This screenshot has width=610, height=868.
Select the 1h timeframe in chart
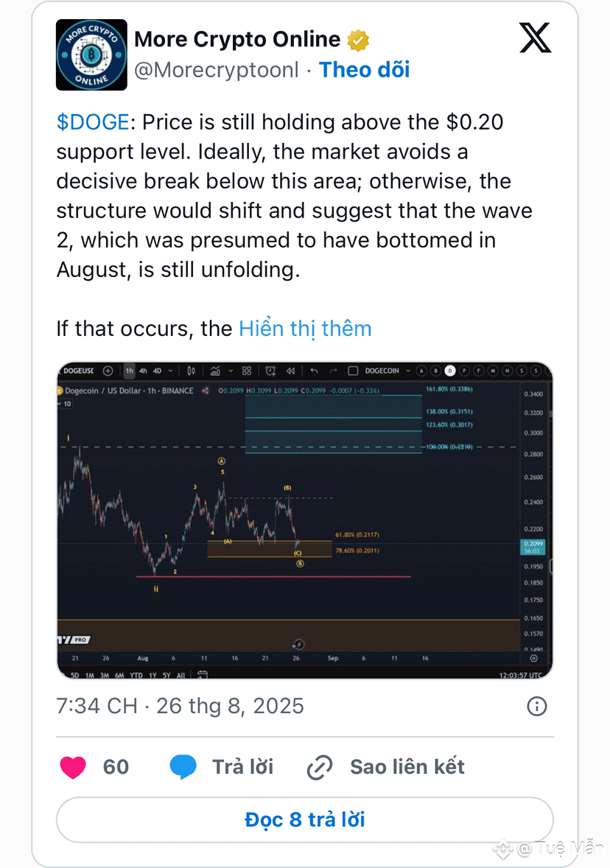pyautogui.click(x=129, y=371)
